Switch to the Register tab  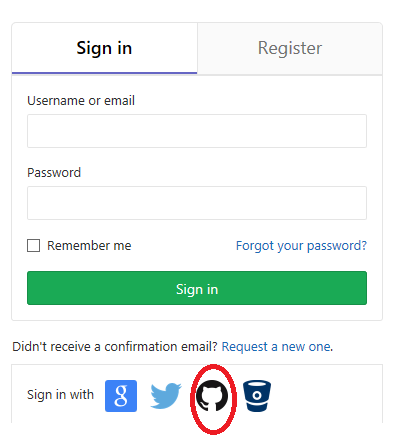[290, 48]
